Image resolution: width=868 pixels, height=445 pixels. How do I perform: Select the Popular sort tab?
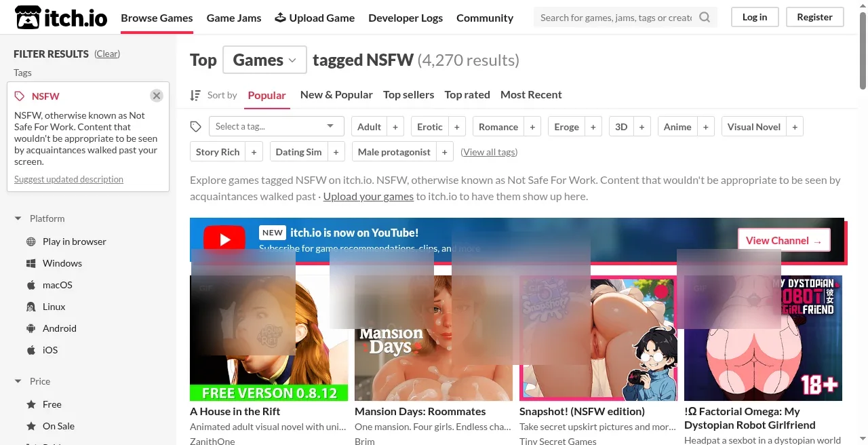(x=267, y=95)
